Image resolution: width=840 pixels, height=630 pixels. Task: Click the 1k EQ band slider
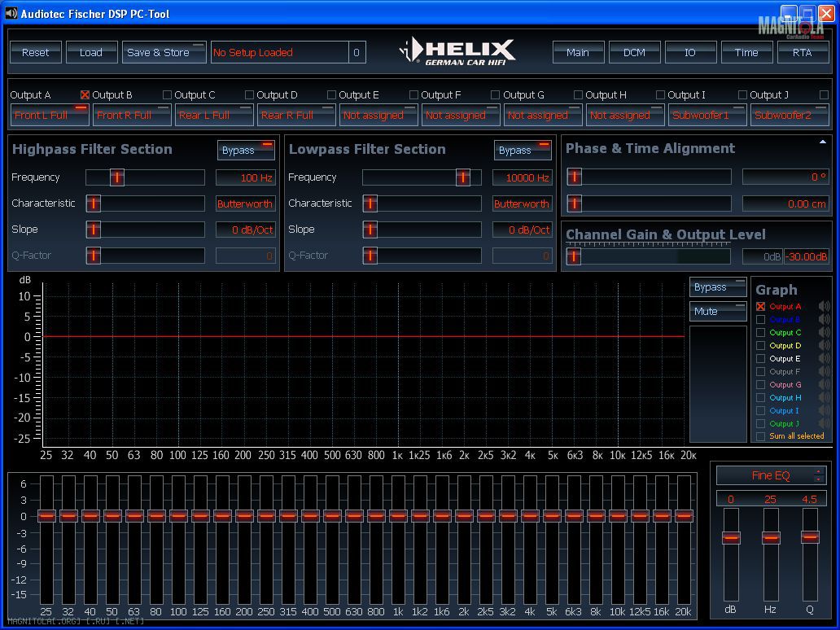398,516
